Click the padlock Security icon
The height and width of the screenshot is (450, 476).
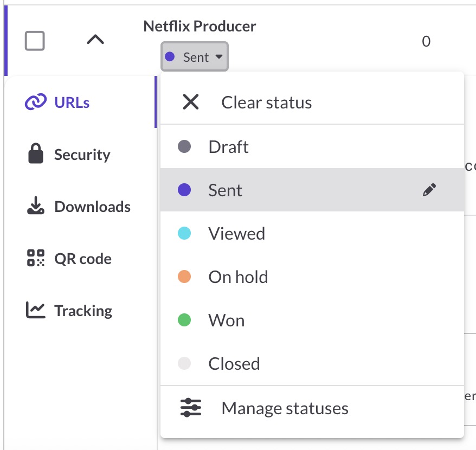click(36, 153)
